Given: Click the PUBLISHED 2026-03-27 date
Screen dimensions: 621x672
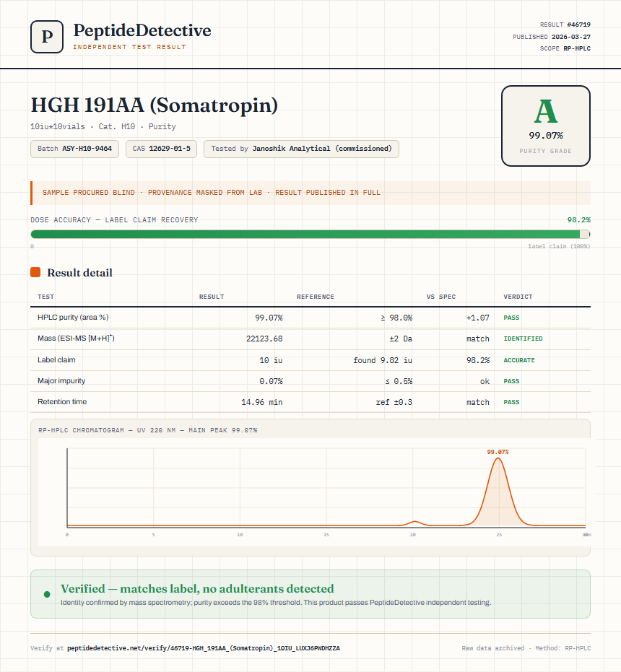Looking at the screenshot, I should [552, 37].
